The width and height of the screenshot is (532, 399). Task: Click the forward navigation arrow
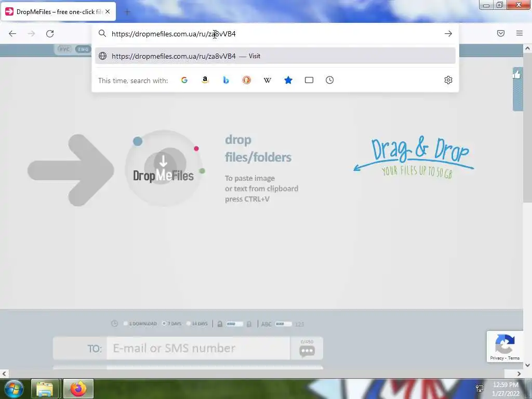tap(31, 34)
